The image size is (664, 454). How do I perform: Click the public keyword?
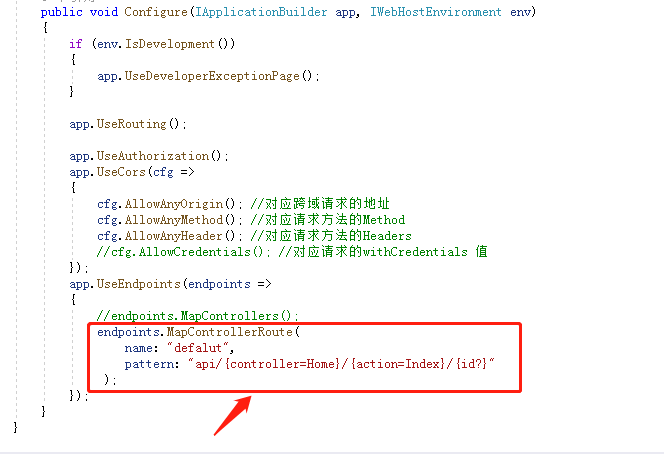pos(61,12)
